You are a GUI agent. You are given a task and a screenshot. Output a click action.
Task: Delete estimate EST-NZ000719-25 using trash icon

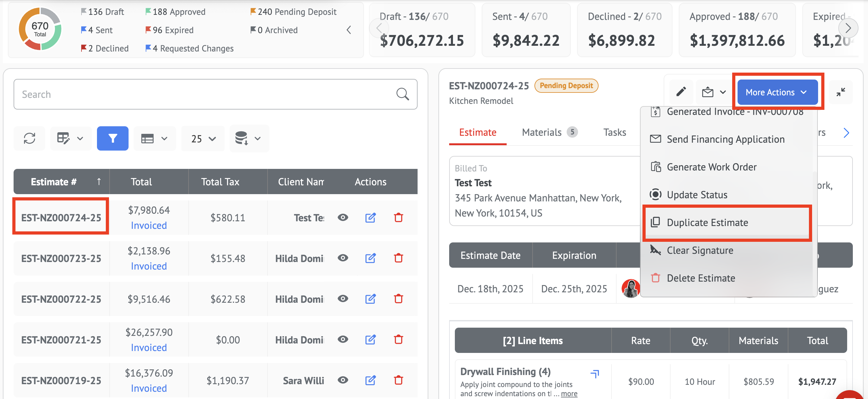click(x=398, y=380)
